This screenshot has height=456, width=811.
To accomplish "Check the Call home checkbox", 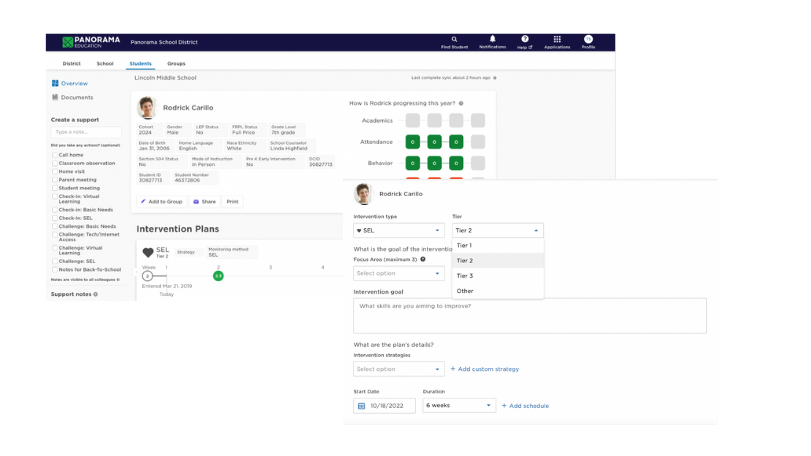I will pos(55,155).
